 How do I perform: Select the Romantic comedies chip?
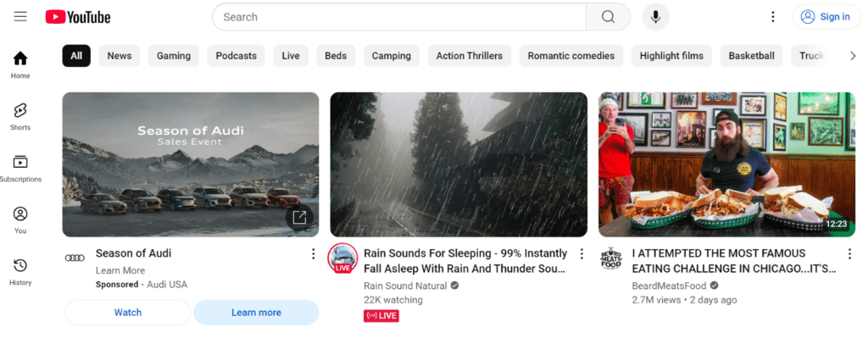[571, 56]
